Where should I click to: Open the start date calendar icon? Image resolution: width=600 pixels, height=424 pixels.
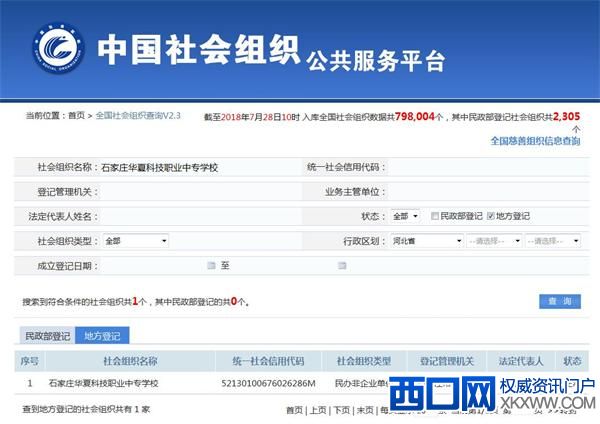[x=211, y=266]
